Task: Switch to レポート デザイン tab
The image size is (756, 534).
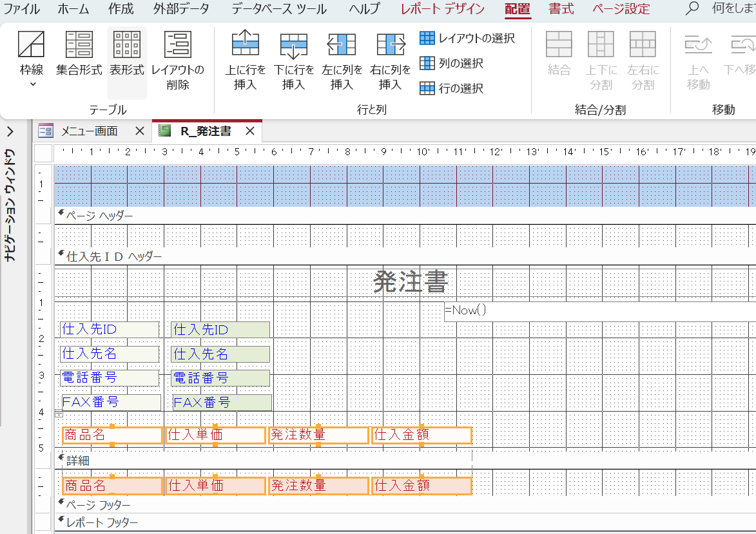Action: pyautogui.click(x=443, y=8)
